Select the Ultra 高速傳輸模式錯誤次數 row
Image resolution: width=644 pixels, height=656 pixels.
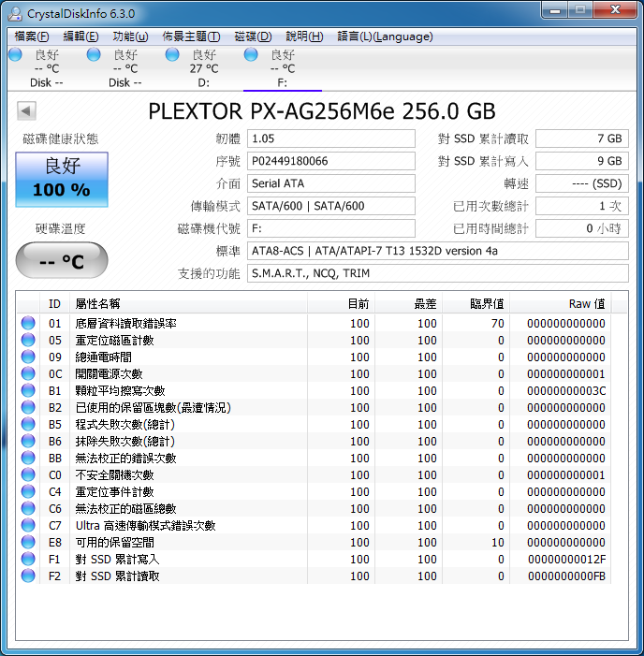click(314, 526)
